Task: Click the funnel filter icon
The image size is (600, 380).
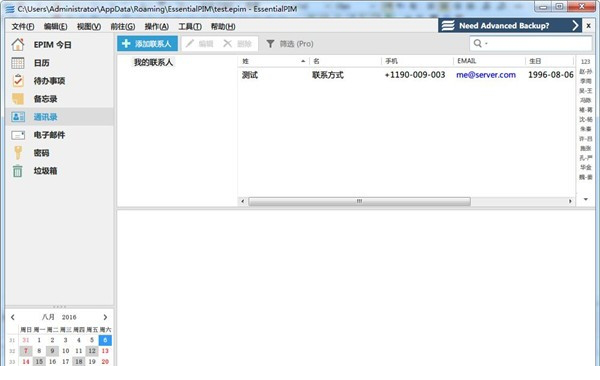Action: [x=270, y=44]
